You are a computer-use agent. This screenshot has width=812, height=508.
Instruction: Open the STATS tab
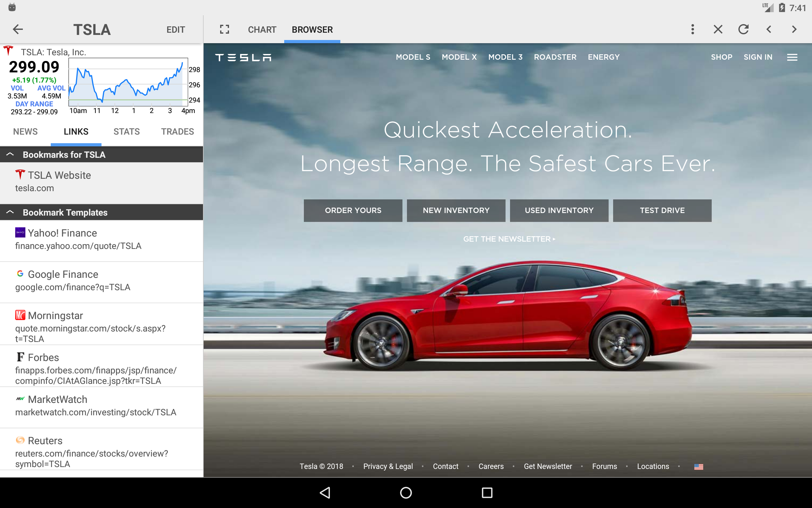(127, 132)
